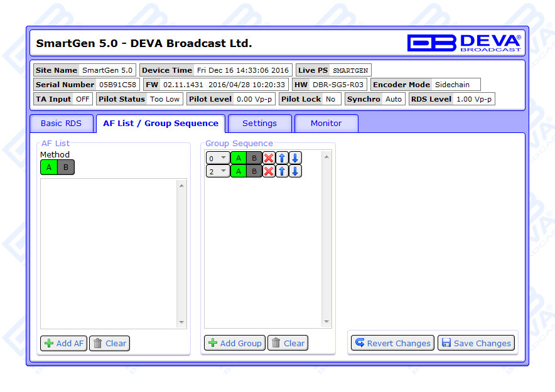The width and height of the screenshot is (555, 392).
Task: Delete the group 0 sequence row
Action: [269, 158]
